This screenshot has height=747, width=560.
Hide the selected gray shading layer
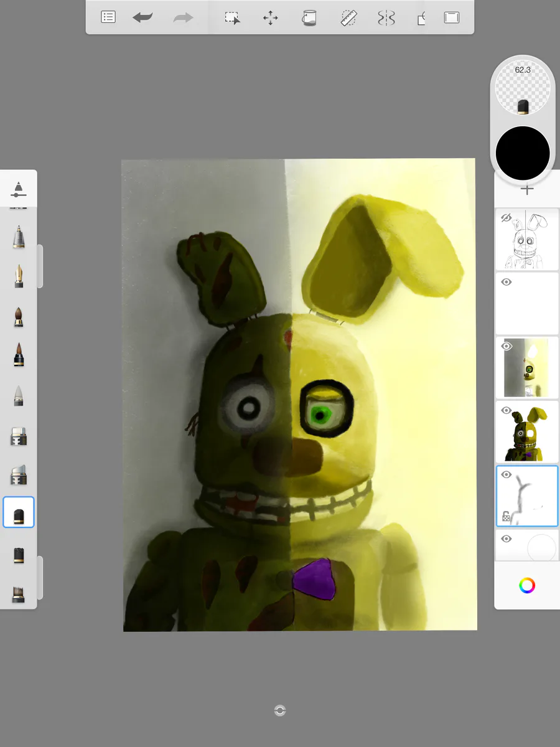pos(506,474)
